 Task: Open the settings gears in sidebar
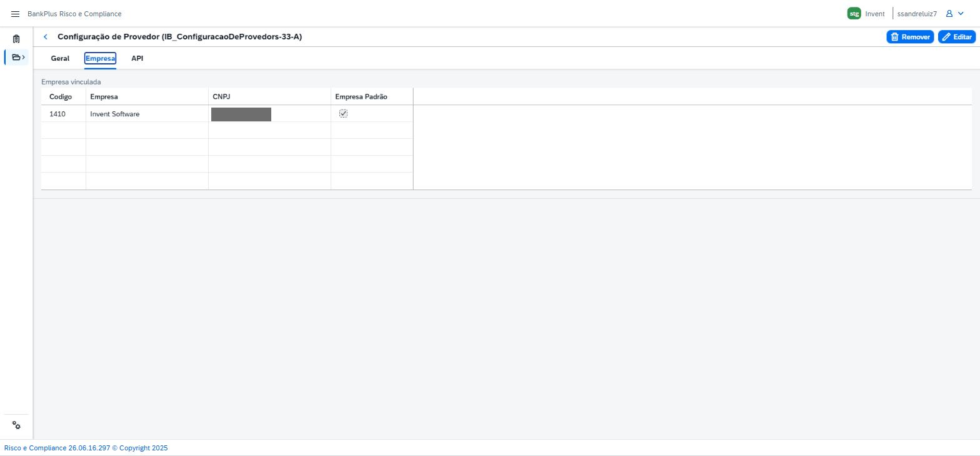16,425
